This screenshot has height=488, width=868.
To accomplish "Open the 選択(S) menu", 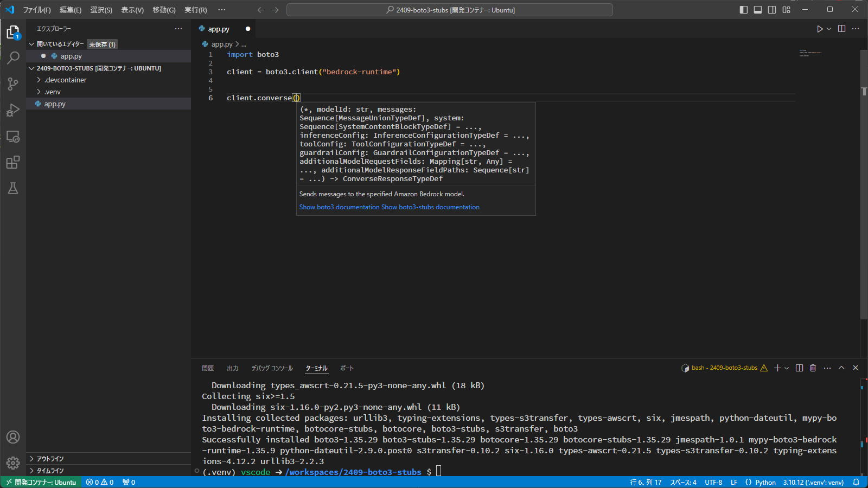I will pyautogui.click(x=101, y=10).
